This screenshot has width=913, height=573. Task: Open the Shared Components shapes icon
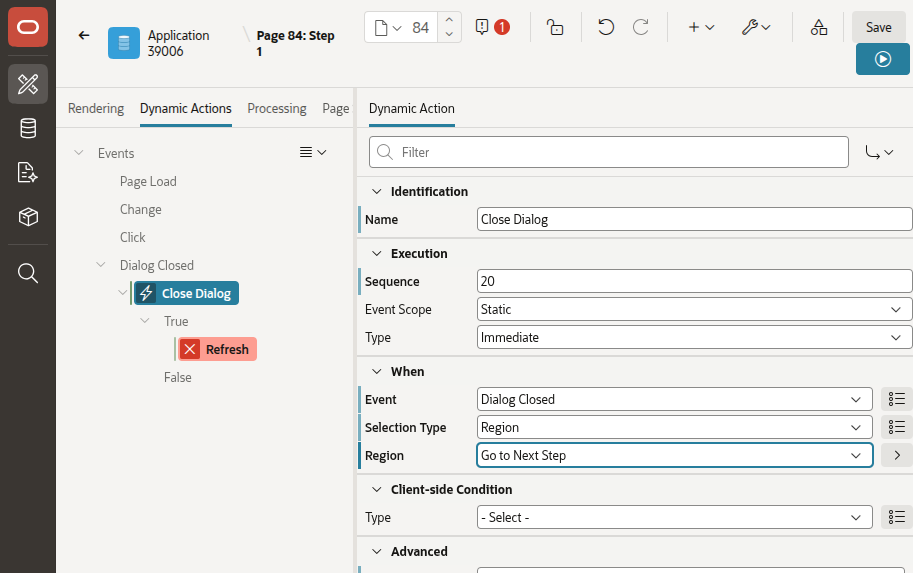tap(819, 27)
